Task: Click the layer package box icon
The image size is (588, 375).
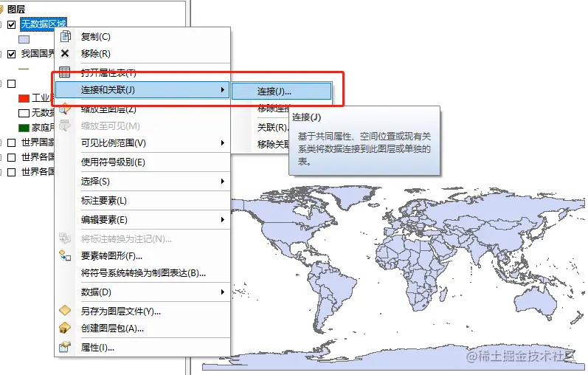Action: pos(65,328)
